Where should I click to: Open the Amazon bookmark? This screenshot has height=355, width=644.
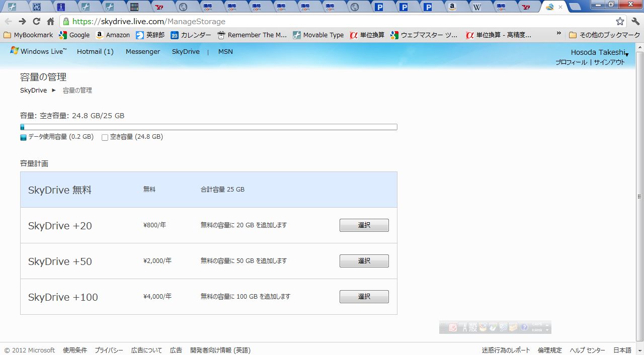[x=113, y=35]
